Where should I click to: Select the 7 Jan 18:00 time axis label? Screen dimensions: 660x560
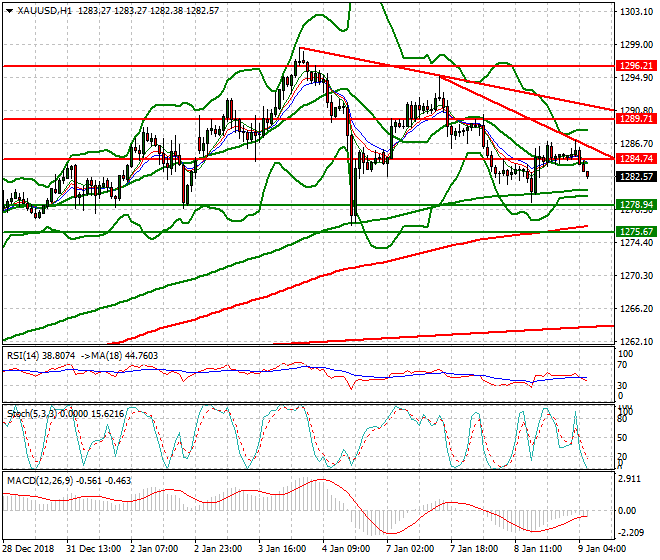click(474, 549)
